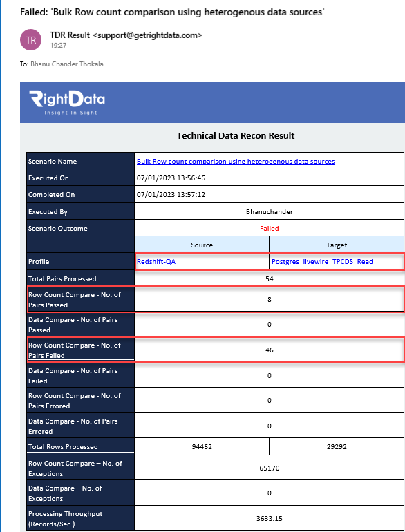405x532 pixels.
Task: Click Row Count Pairs Failed value 46
Action: tap(270, 350)
